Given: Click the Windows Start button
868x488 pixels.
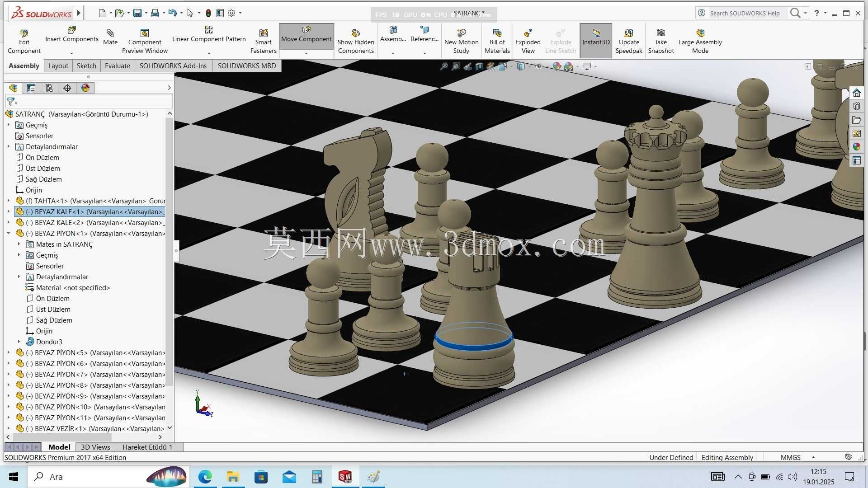Looking at the screenshot, I should click(x=14, y=477).
